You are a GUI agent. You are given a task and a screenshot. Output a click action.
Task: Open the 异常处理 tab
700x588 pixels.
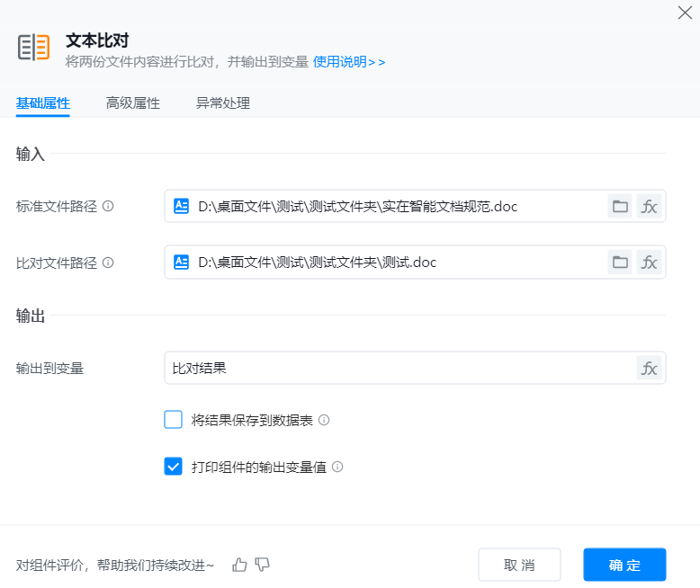tap(222, 103)
